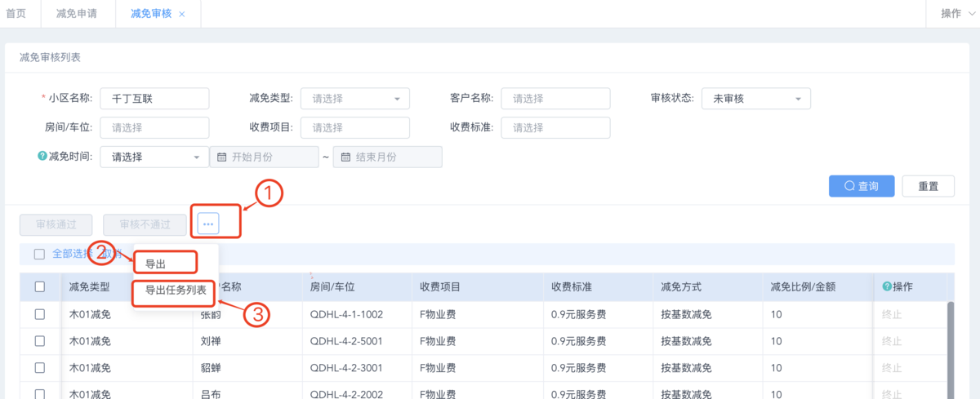Screen dimensions: 980x399
Task: Toggle the table header select-all checkbox
Action: pyautogui.click(x=40, y=287)
